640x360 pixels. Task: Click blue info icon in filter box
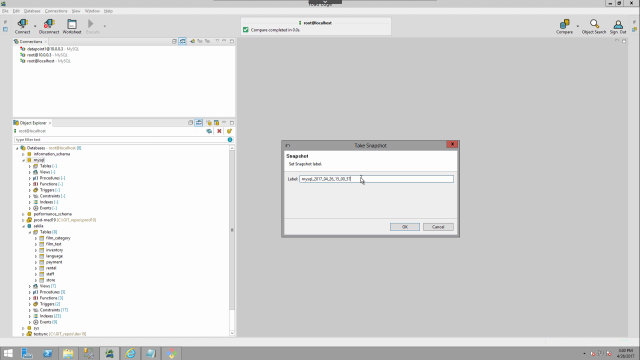coord(230,140)
